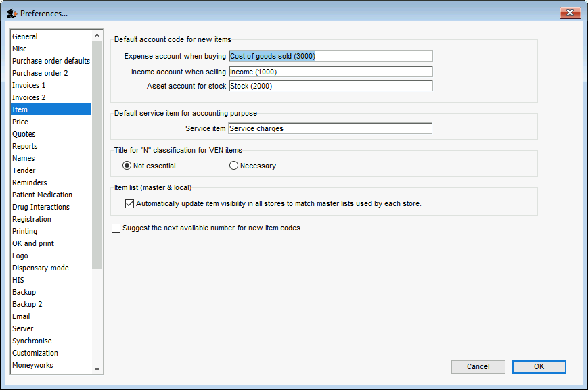Toggle automatic item visibility update checkbox
Viewport: 588px width, 390px height.
(x=129, y=204)
